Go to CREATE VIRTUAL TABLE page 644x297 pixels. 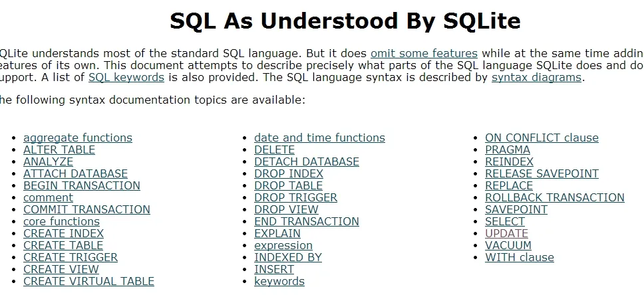coord(88,281)
